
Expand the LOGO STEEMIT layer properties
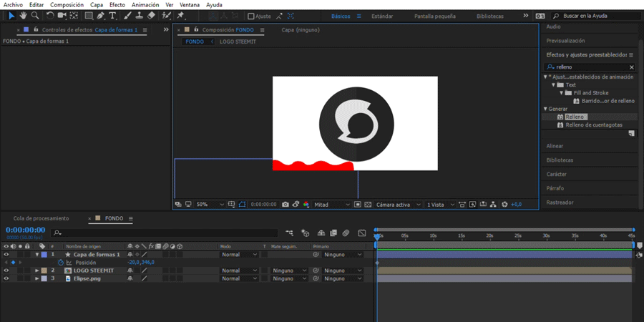[37, 270]
